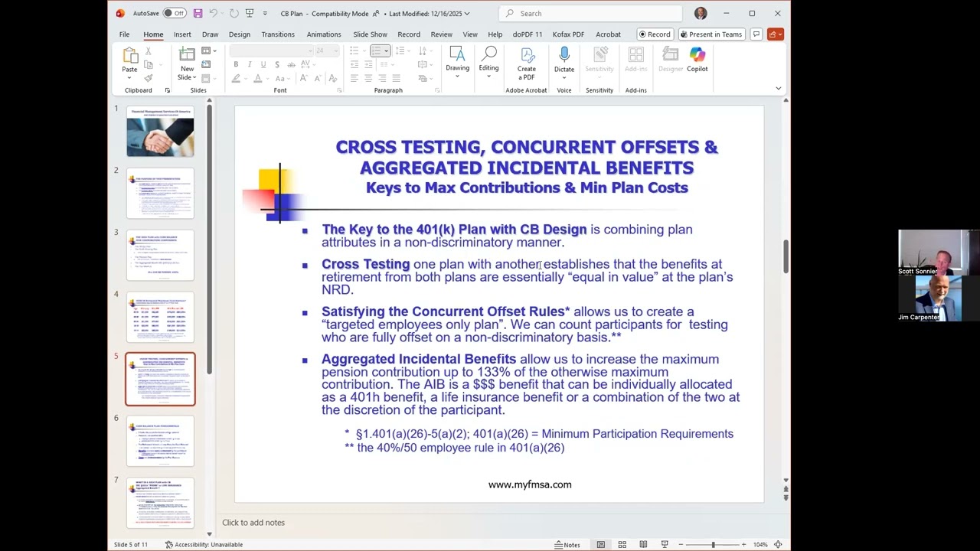Open the Slide Show tab

pos(370,34)
